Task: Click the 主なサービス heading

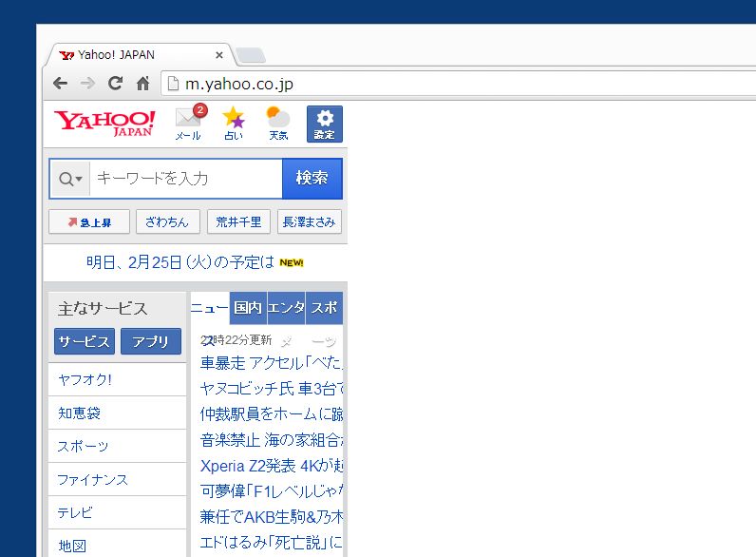Action: tap(103, 309)
